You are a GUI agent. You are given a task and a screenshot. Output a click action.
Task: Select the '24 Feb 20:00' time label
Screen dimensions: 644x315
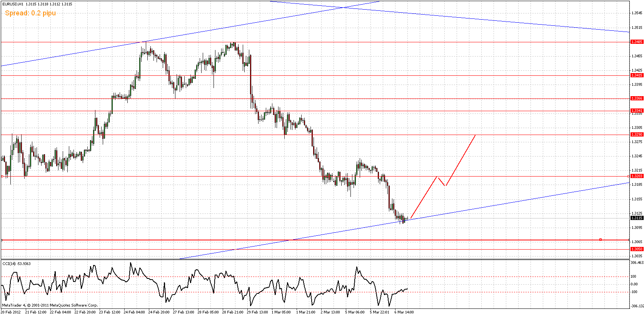point(159,312)
